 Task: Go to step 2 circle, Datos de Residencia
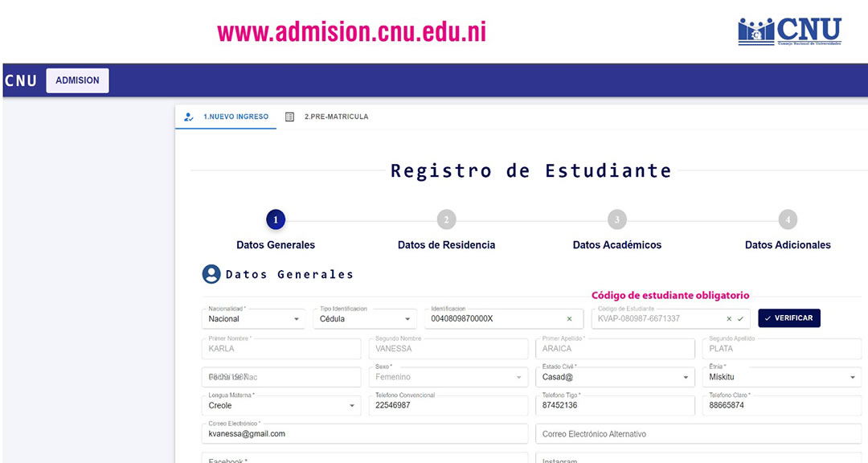[x=446, y=219]
